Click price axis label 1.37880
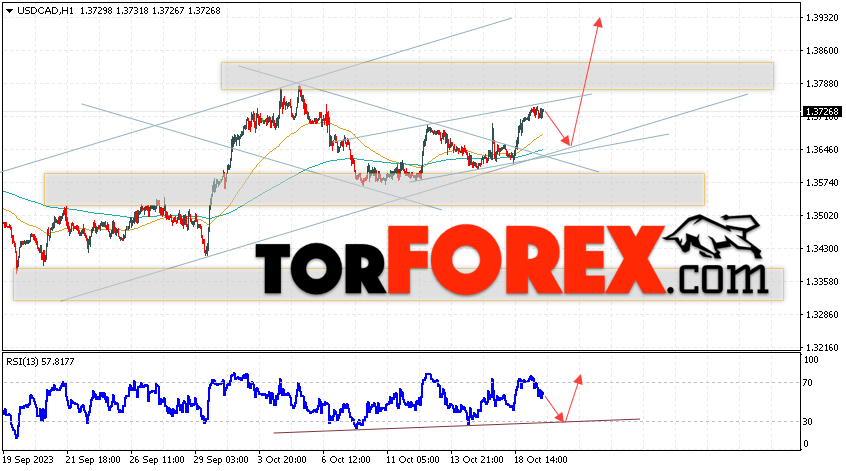Viewport: 846px width, 471px height. pyautogui.click(x=822, y=84)
